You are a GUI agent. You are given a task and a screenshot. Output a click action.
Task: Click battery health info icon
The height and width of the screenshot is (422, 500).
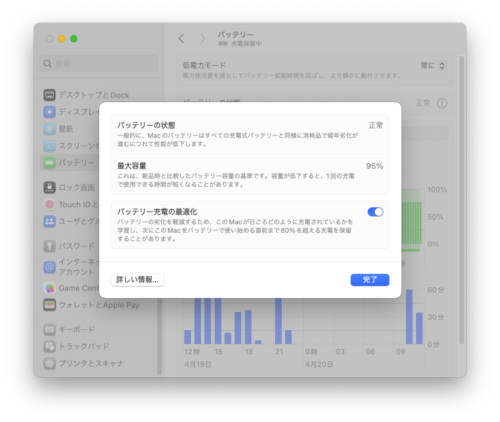442,103
